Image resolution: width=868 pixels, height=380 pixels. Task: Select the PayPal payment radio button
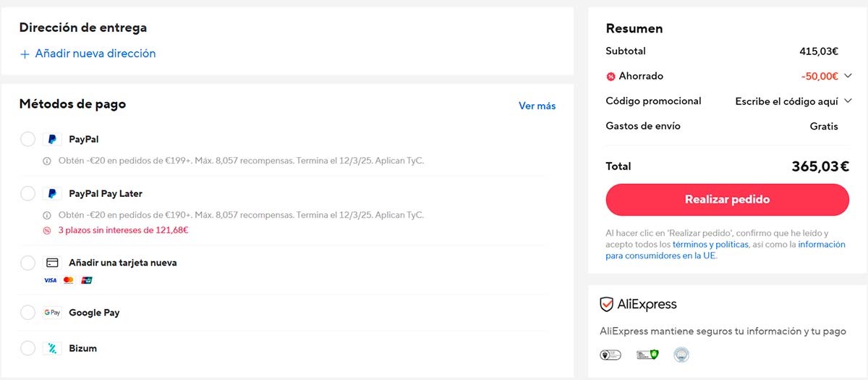27,139
